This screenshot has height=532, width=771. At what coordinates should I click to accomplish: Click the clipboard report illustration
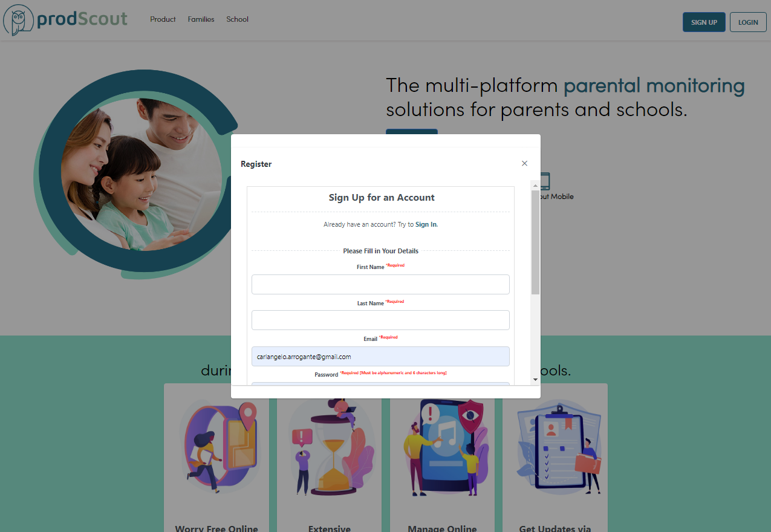[555, 447]
